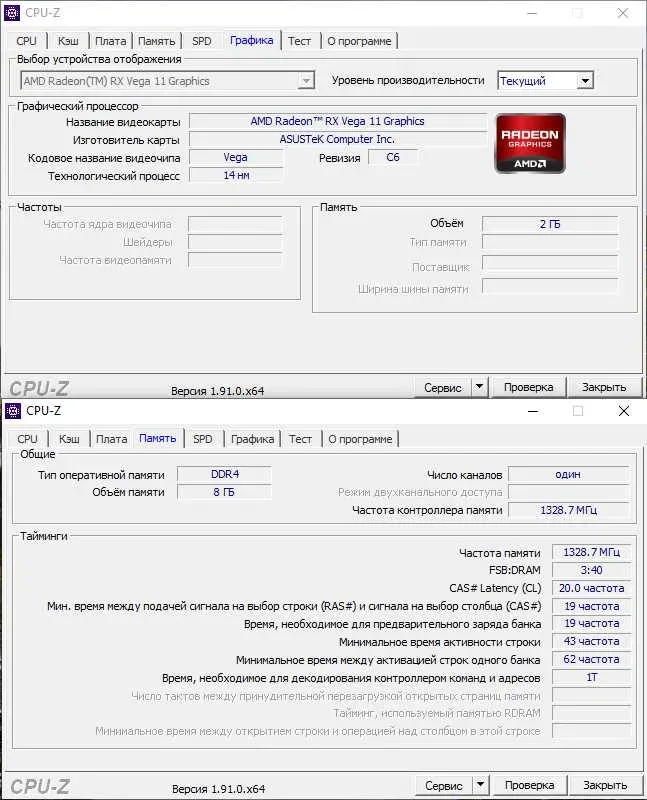Click memory controller frequency 1328.7 МГц value

[568, 510]
